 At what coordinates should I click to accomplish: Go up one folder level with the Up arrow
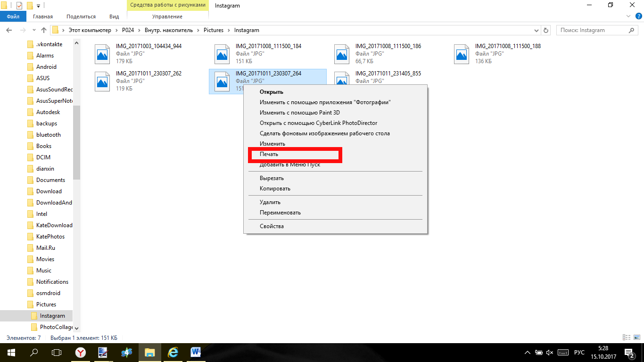point(44,30)
